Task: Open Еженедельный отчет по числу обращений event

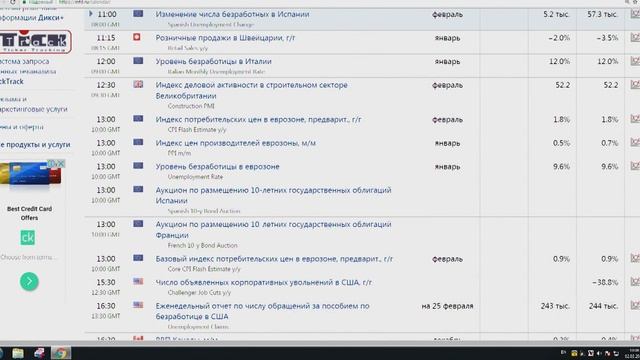Action: 262,311
